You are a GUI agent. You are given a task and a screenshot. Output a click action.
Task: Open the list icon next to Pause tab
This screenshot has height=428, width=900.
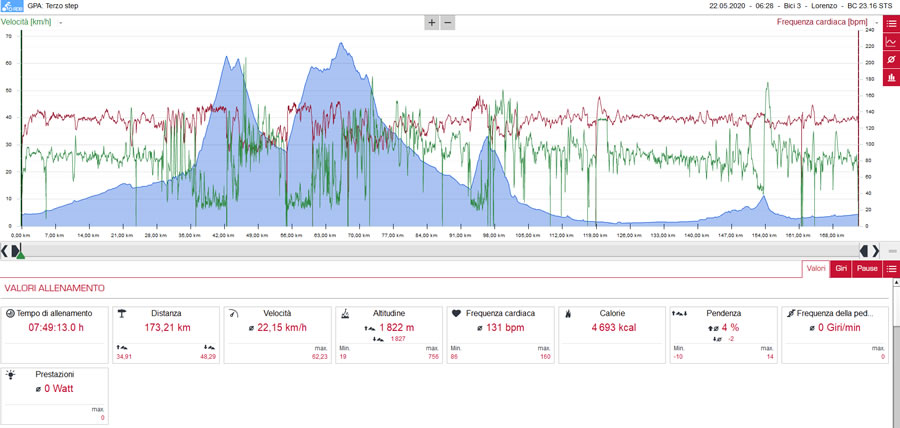891,269
